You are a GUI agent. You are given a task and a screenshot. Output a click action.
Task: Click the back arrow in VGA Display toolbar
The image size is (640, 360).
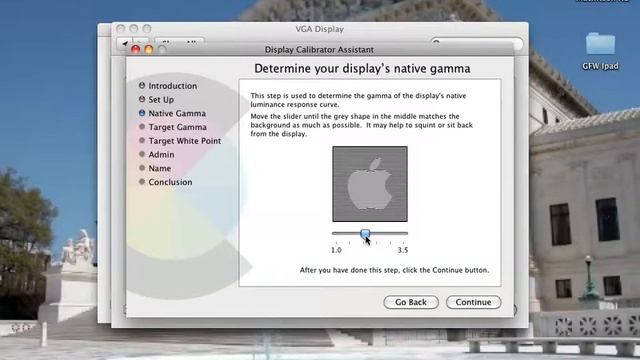124,43
